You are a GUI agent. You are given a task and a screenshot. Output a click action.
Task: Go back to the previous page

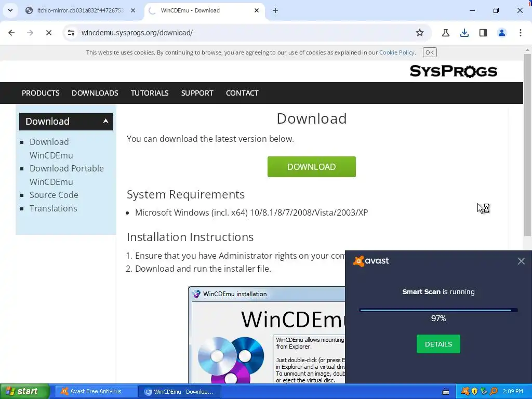point(11,33)
